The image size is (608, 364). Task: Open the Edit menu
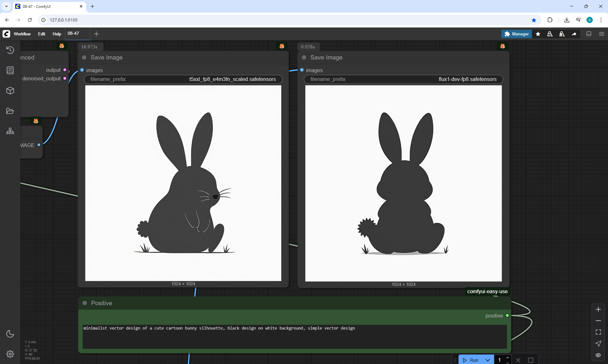point(41,34)
